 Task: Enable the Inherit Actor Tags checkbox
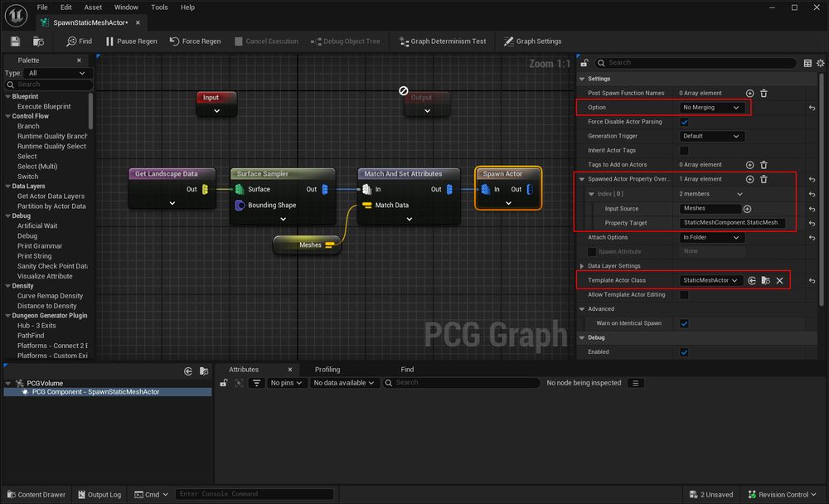[684, 151]
